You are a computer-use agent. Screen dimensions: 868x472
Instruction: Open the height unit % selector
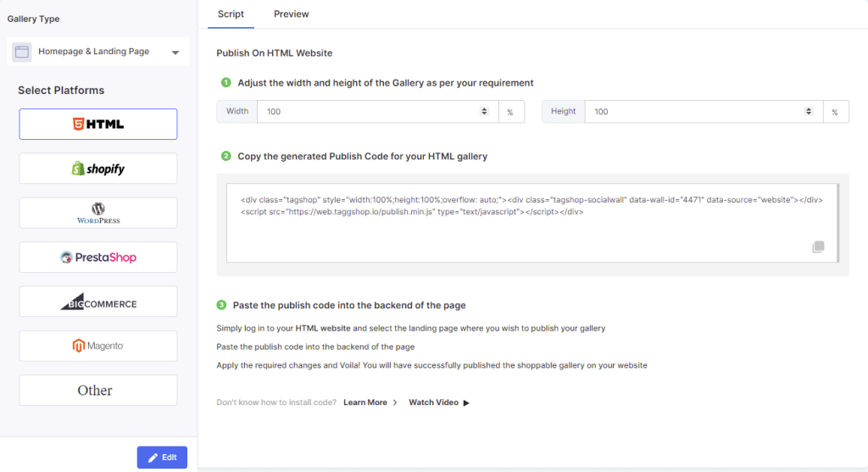coord(835,112)
